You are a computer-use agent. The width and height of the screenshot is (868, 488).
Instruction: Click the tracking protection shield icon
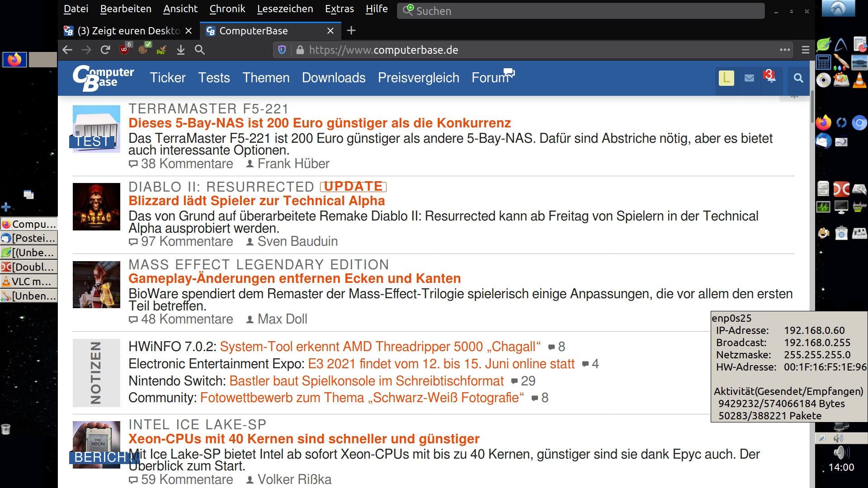[282, 50]
